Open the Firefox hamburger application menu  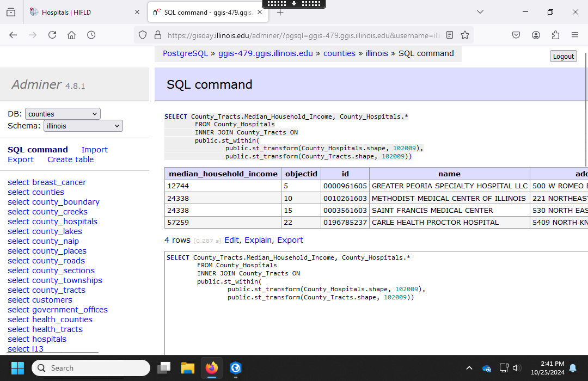(575, 35)
